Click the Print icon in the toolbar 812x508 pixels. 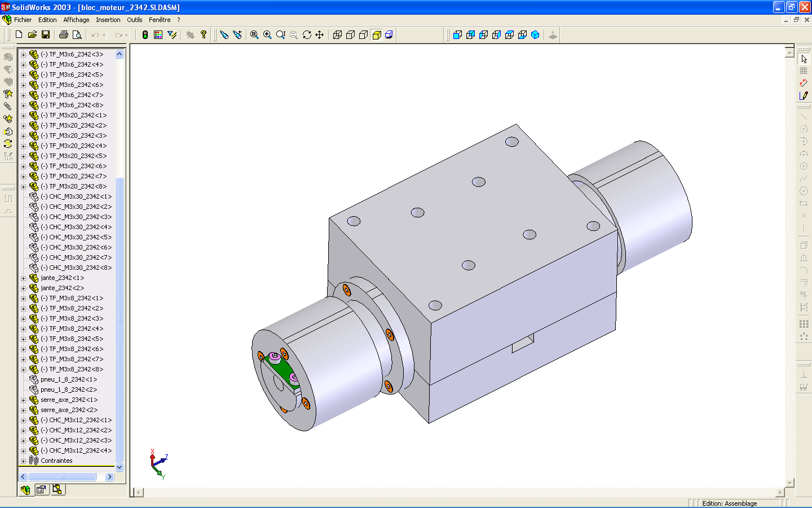64,35
